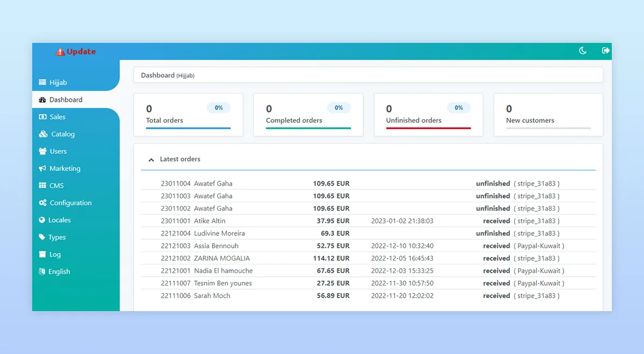
Task: Click the logout icon in the header
Action: (x=606, y=50)
